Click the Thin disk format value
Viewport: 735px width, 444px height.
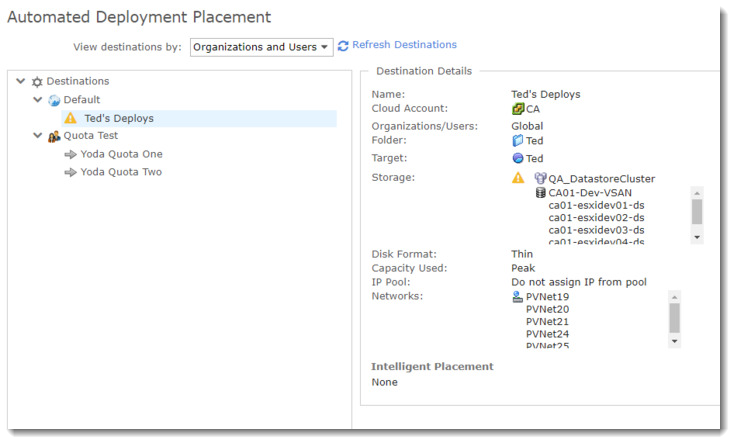(x=522, y=254)
